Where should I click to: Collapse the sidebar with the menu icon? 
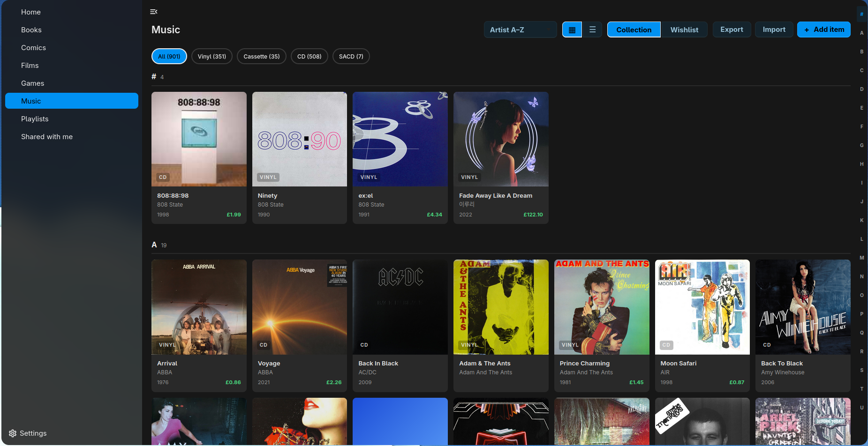coord(154,12)
